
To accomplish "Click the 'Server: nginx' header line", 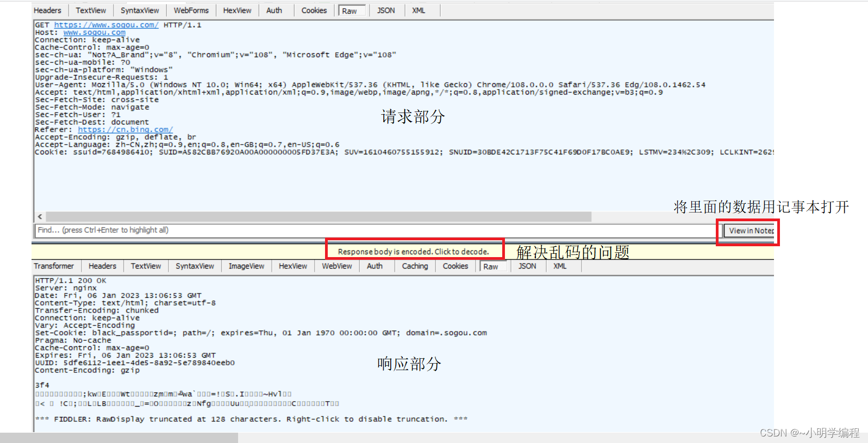I will click(x=66, y=288).
